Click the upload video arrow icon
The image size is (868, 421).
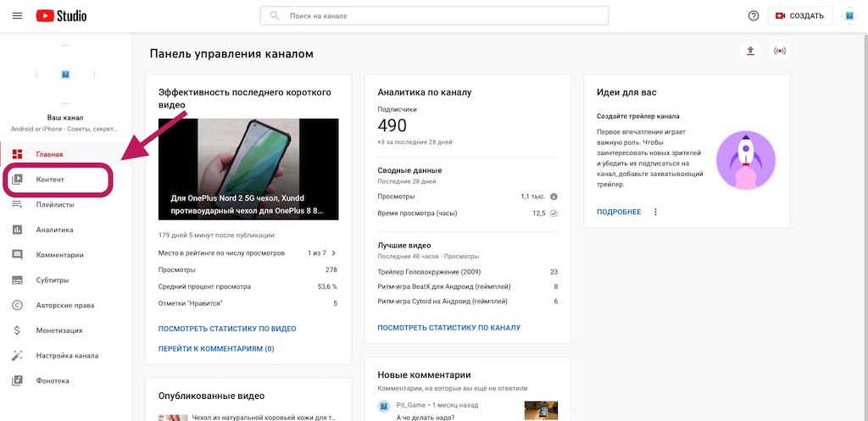tap(749, 51)
